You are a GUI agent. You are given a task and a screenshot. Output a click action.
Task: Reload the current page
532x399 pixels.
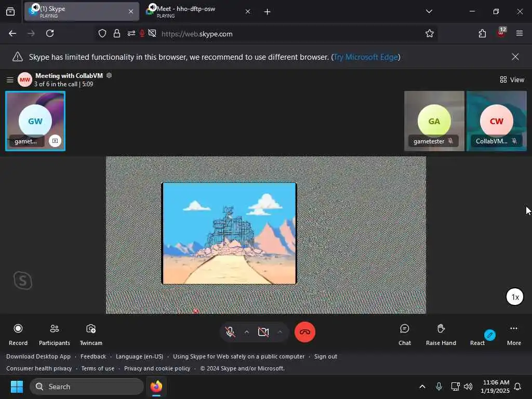point(50,33)
